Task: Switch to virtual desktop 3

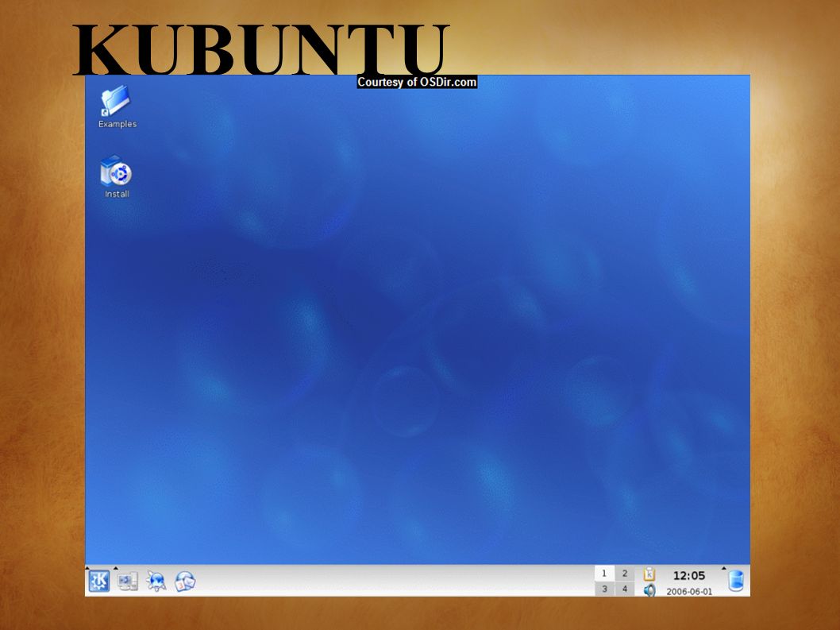Action: 604,589
